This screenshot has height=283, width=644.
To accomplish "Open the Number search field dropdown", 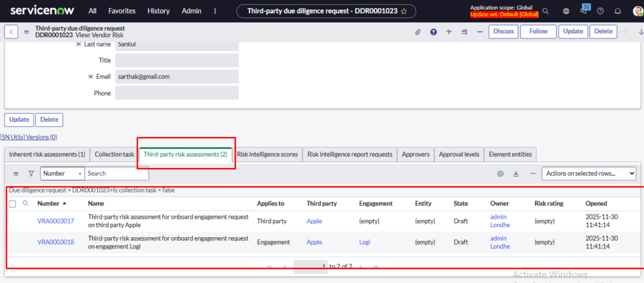I will tap(62, 174).
